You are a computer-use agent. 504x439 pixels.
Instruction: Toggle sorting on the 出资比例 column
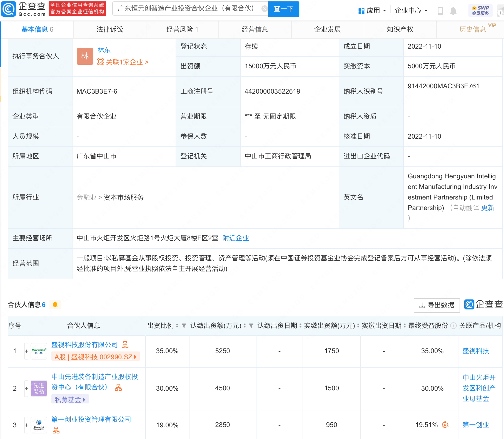pyautogui.click(x=177, y=326)
